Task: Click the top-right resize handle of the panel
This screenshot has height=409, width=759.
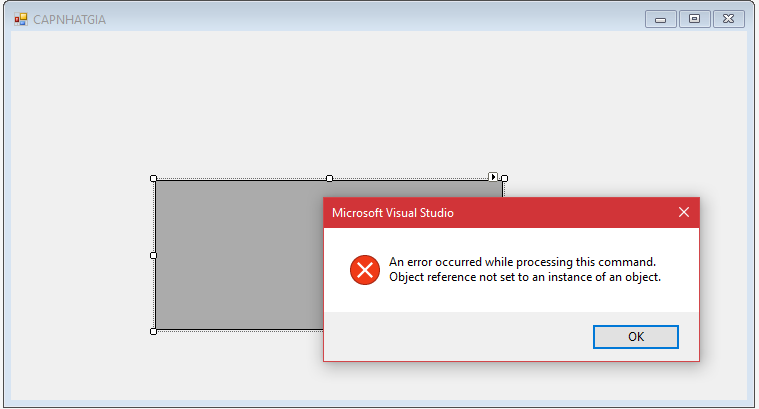Action: 504,178
